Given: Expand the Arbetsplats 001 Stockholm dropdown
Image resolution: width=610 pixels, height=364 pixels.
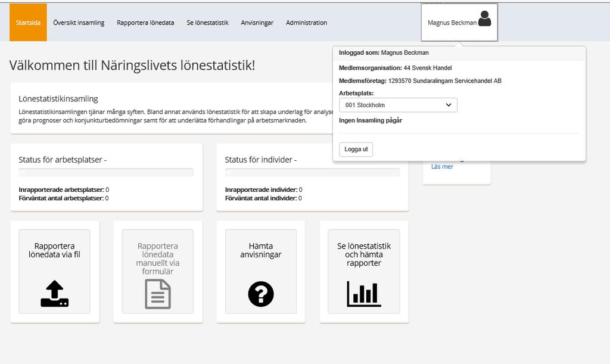Looking at the screenshot, I should point(398,105).
